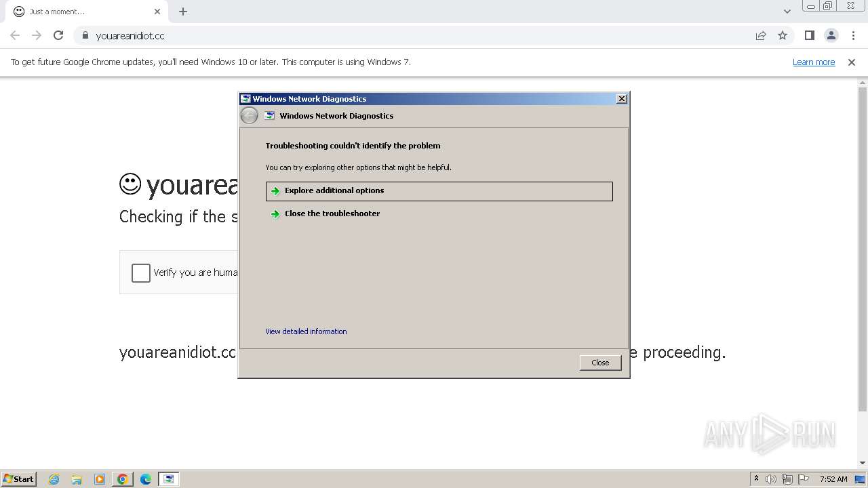The width and height of the screenshot is (868, 488).
Task: Open Action Center flag icon
Action: 804,479
